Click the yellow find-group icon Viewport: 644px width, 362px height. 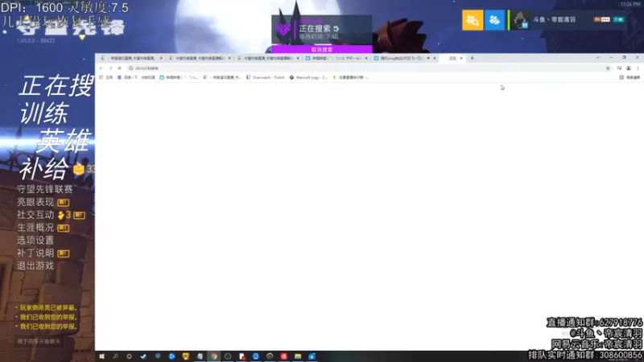473,19
